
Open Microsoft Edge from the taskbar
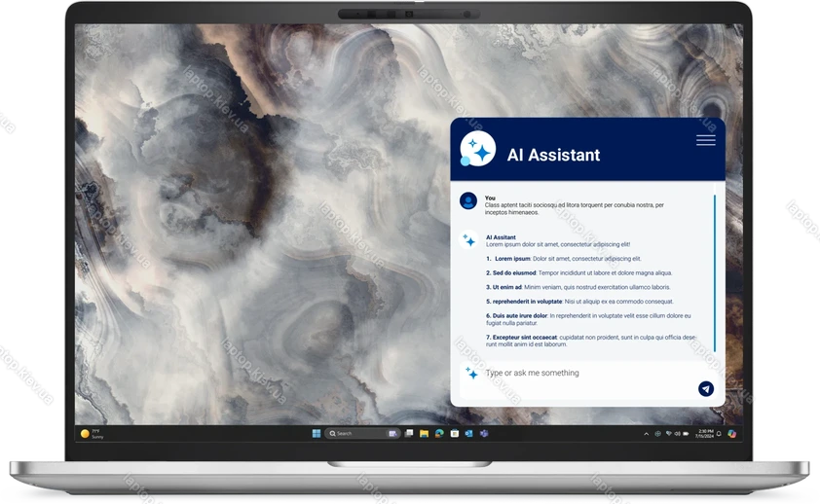pos(439,433)
